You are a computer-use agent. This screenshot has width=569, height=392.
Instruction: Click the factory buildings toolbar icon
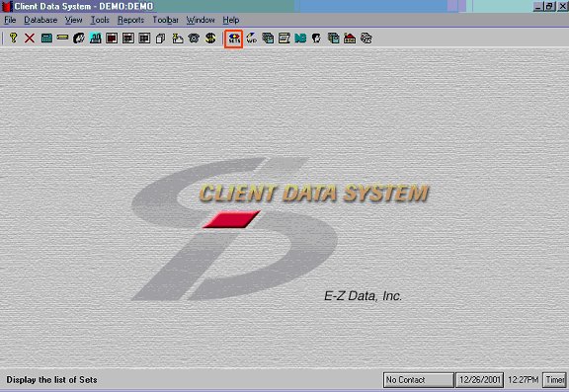pos(96,39)
